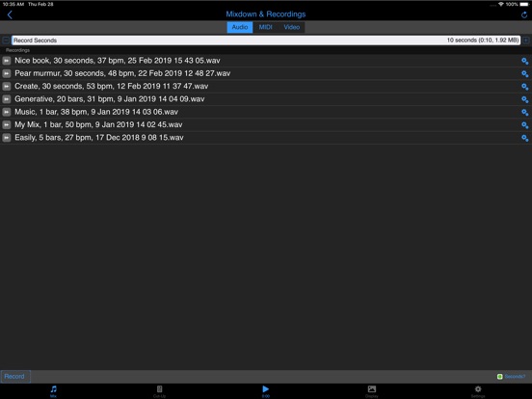Screen dimensions: 532x399
Task: Click the Record button
Action: pyautogui.click(x=15, y=377)
